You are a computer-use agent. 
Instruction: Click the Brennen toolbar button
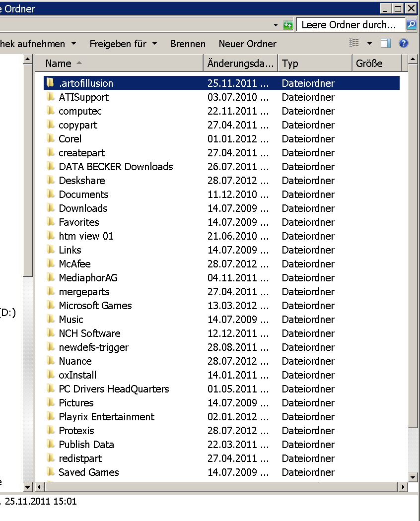(x=188, y=44)
